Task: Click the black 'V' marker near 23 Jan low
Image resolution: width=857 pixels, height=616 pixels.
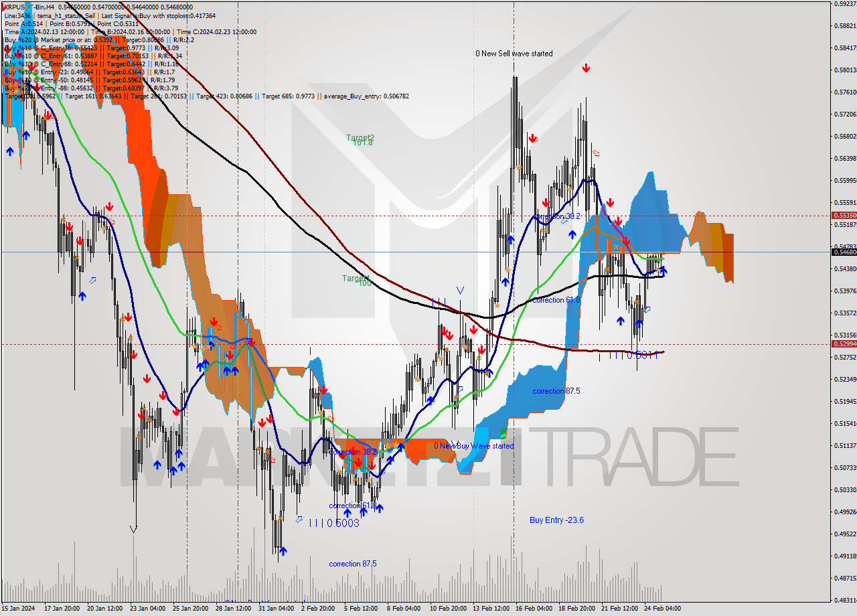Action: [134, 530]
